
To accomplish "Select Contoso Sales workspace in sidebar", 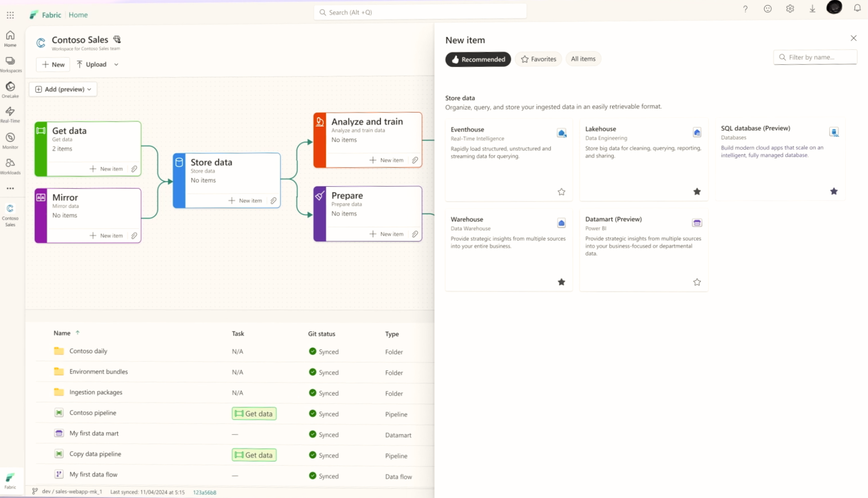I will 10,215.
